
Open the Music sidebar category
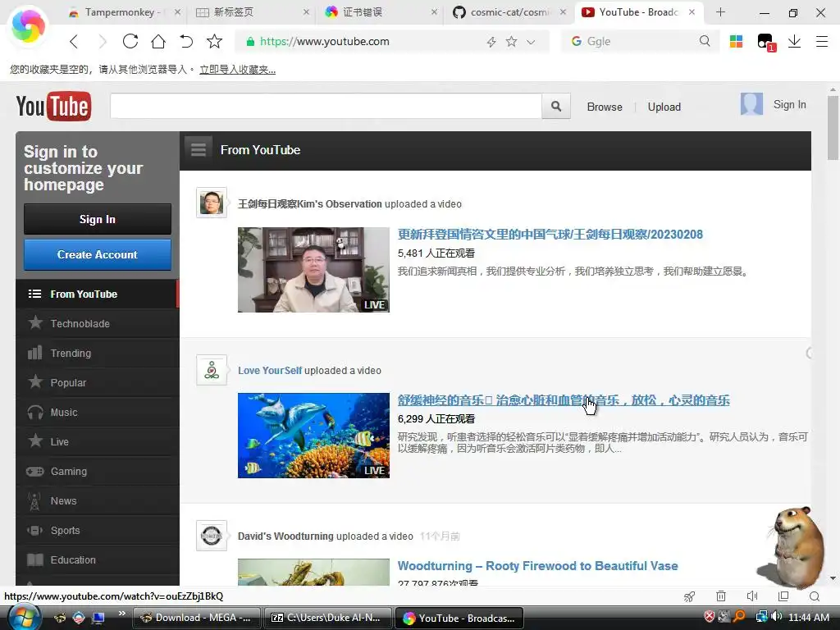[x=98, y=412]
